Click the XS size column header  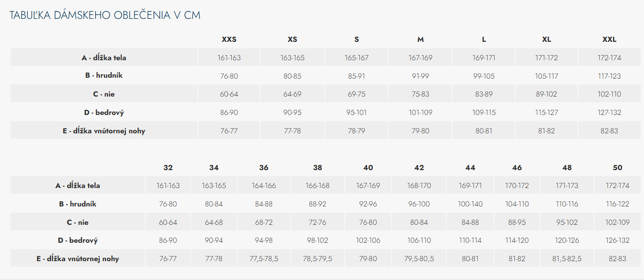292,40
